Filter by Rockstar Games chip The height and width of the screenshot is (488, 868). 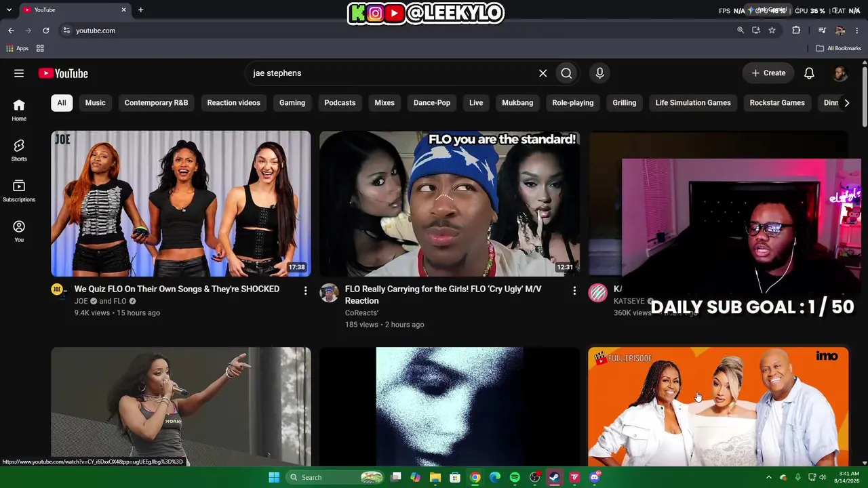[777, 103]
